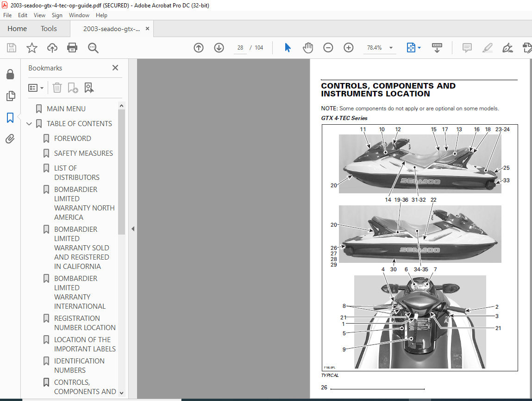The width and height of the screenshot is (532, 401).
Task: Open the Sign menu
Action: 57,15
